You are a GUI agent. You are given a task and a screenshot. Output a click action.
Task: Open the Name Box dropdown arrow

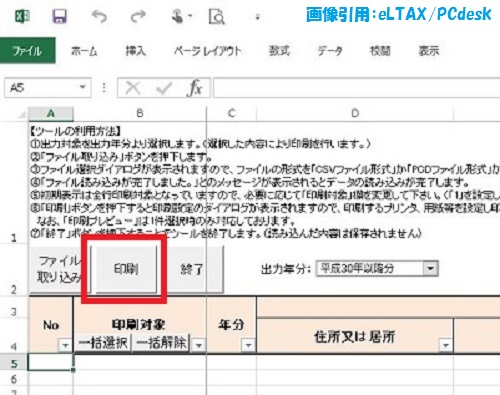pyautogui.click(x=83, y=87)
